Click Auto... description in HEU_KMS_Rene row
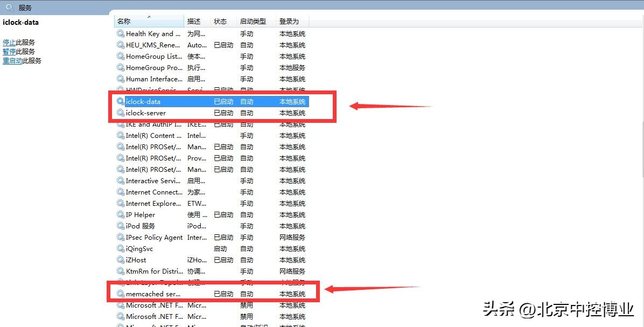This screenshot has width=644, height=327. tap(197, 45)
